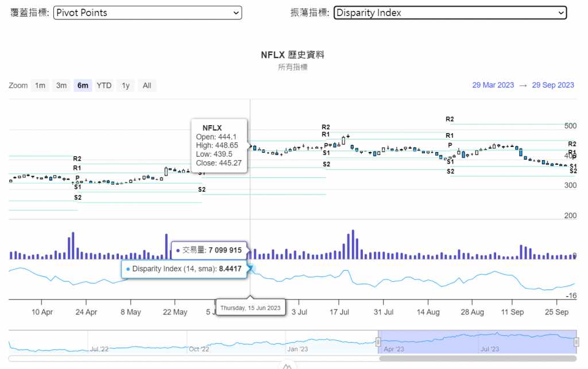Click the navigator right range handle
This screenshot has height=369, width=588.
click(x=577, y=341)
